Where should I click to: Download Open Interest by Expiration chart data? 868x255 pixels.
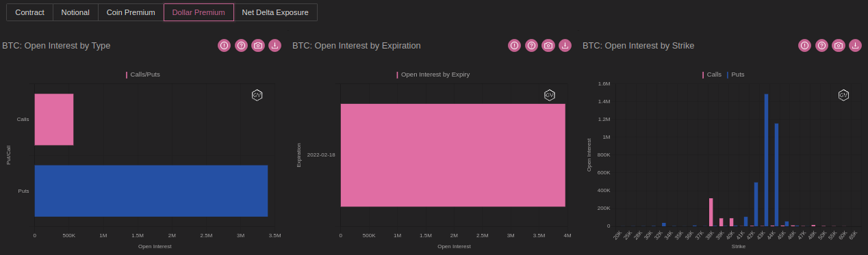[x=565, y=45]
